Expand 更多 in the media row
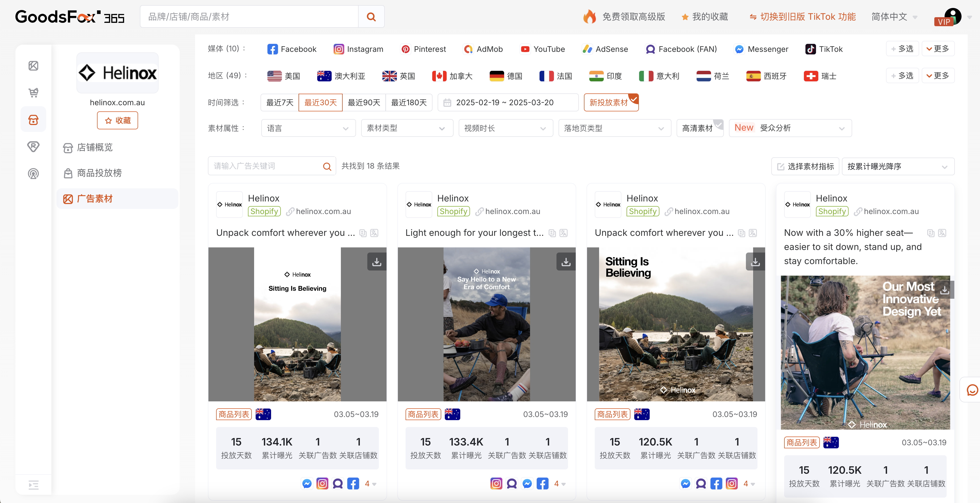 coord(938,49)
